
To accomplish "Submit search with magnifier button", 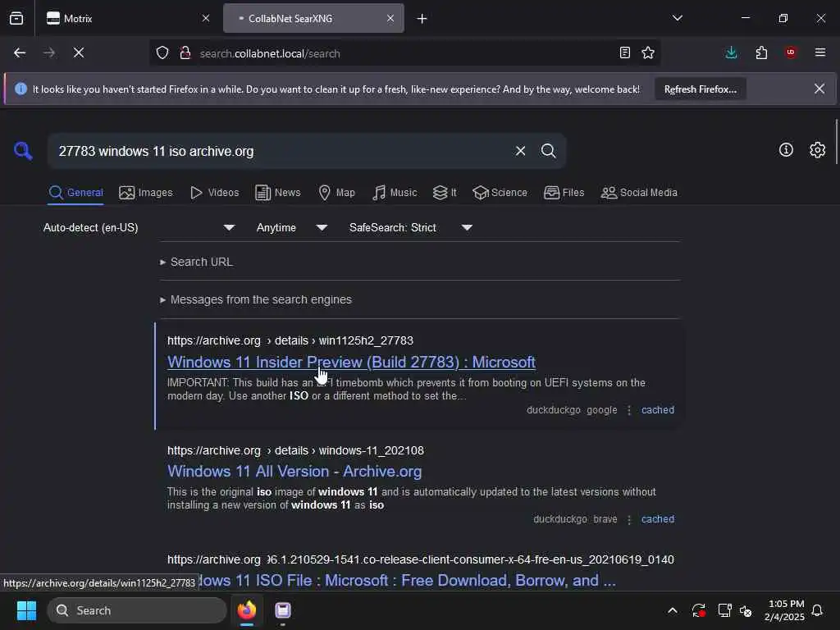I will [548, 151].
